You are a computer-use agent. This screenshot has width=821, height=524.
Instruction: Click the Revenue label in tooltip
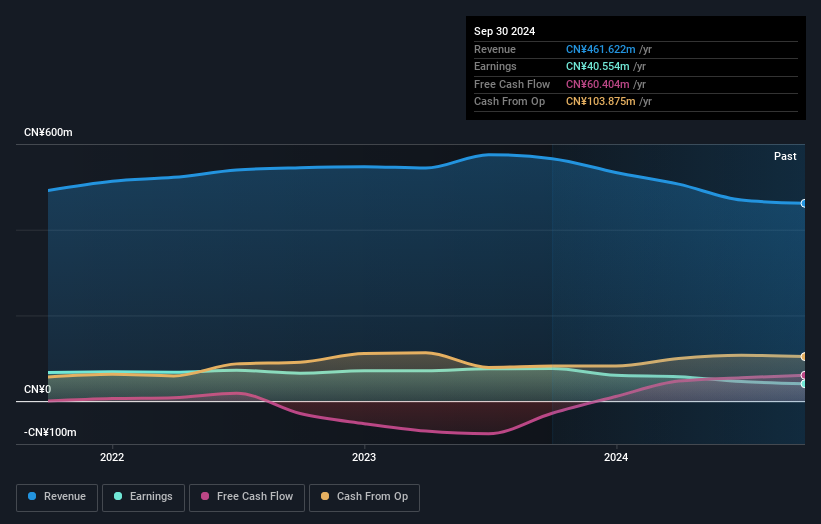[x=495, y=49]
